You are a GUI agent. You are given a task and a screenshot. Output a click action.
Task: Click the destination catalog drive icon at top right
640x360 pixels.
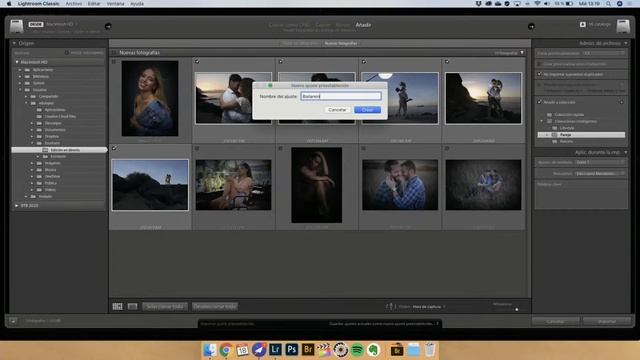[x=623, y=26]
